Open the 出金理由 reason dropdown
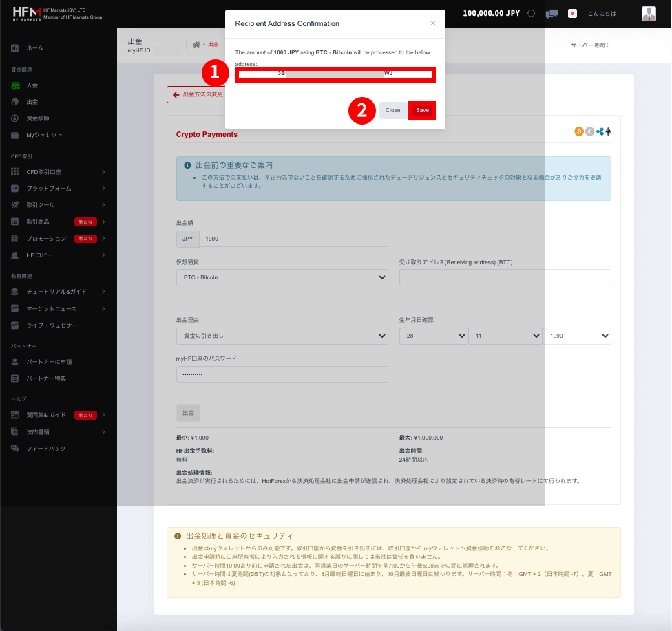This screenshot has width=672, height=631. [x=282, y=336]
